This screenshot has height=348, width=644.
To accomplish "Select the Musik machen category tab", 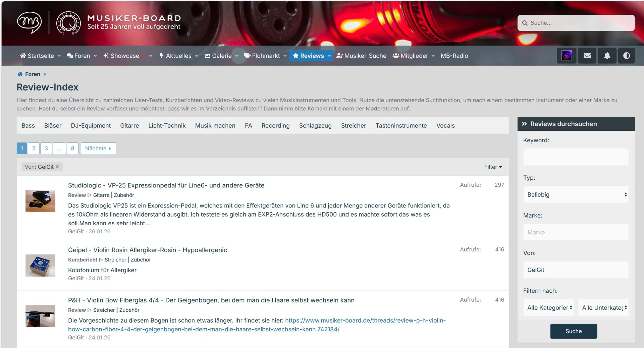I will pyautogui.click(x=215, y=125).
